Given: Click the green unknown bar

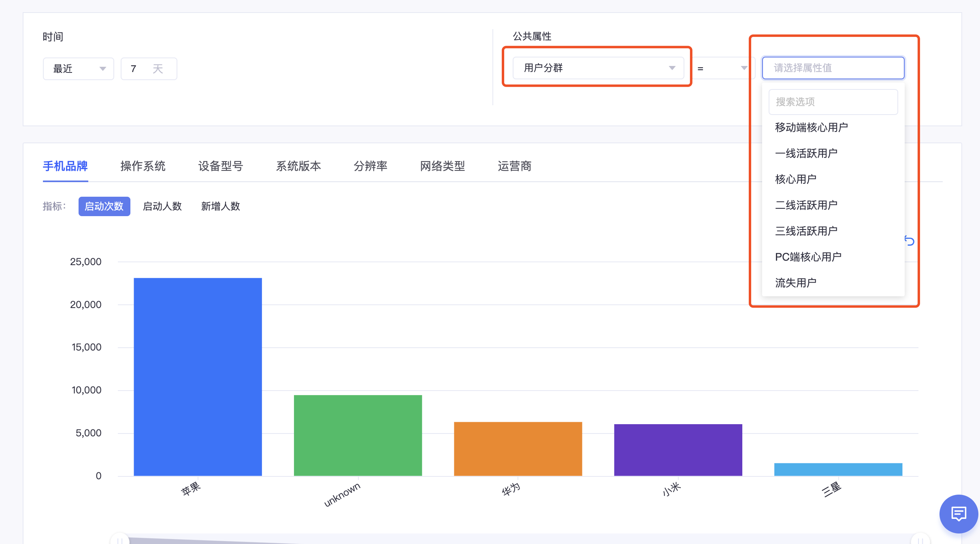Looking at the screenshot, I should click(358, 435).
